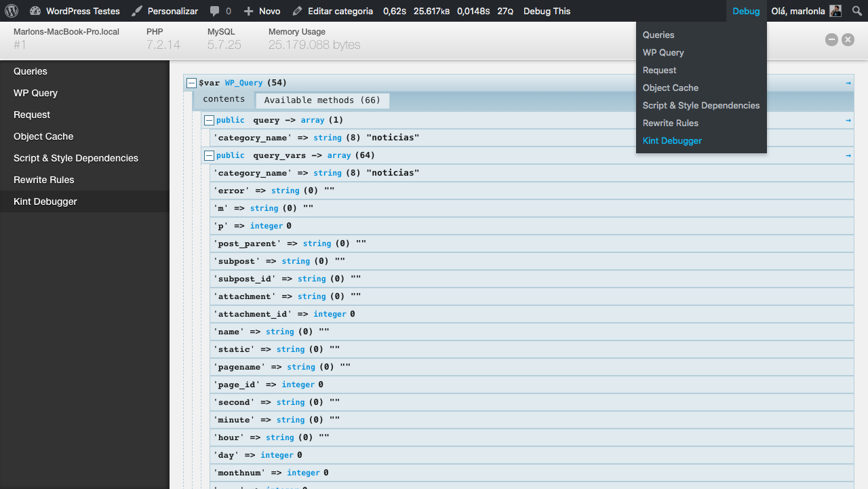
Task: Click arrow at right of query row
Action: click(848, 120)
